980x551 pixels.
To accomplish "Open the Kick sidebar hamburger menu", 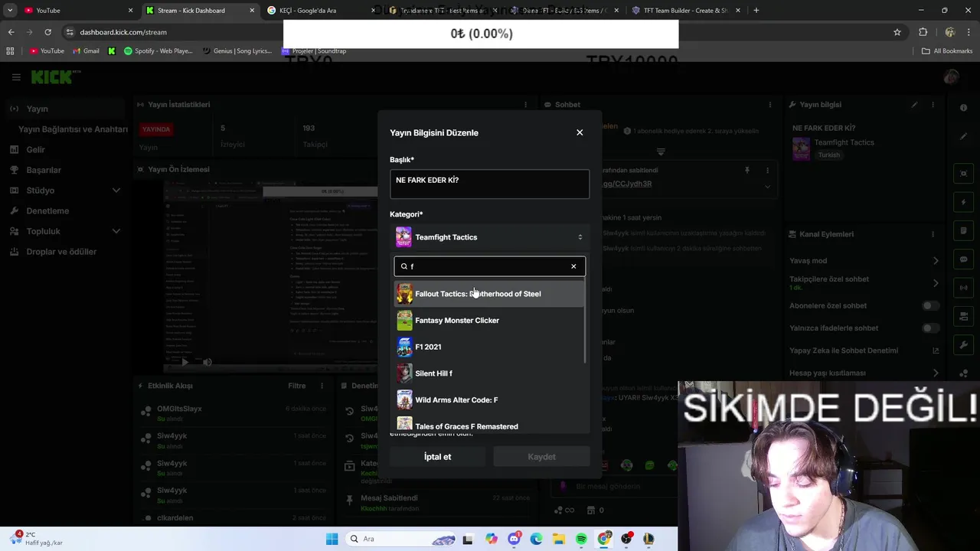I will pos(16,77).
